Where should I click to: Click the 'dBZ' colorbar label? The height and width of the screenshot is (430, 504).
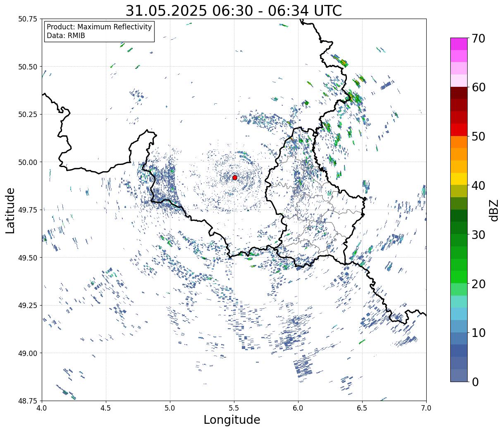click(494, 210)
